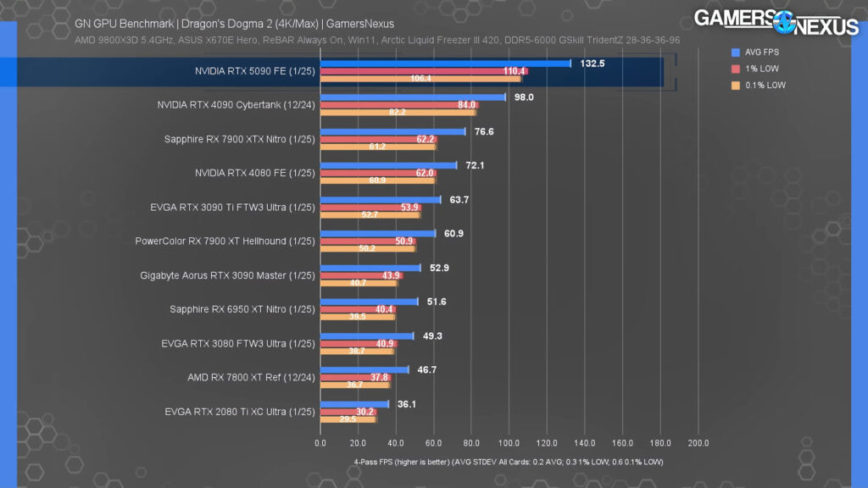Click the RTX 2080 Ti blue average bar
The width and height of the screenshot is (868, 488).
coord(354,404)
